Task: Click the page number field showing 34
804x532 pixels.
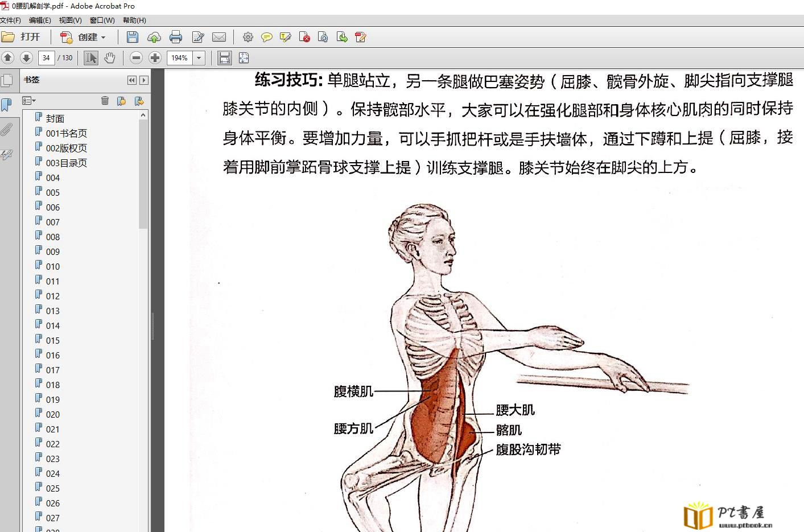Action: click(x=46, y=57)
